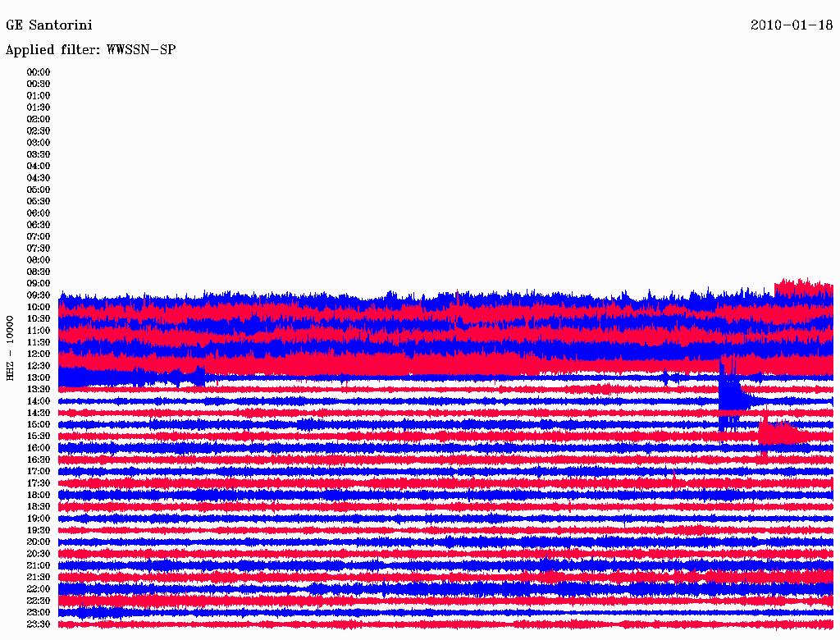Screen dimensions: 840x640
Task: Select the 22:00 time label
Action: coord(38,589)
